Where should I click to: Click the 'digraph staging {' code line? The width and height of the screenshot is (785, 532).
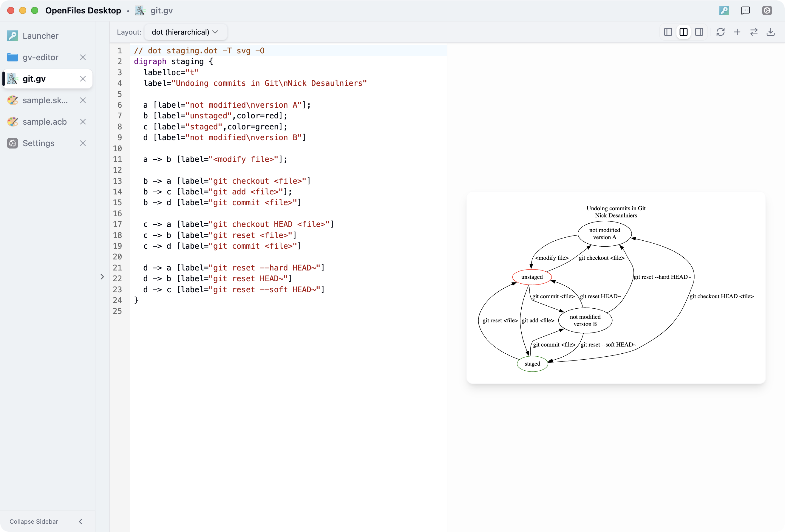173,61
